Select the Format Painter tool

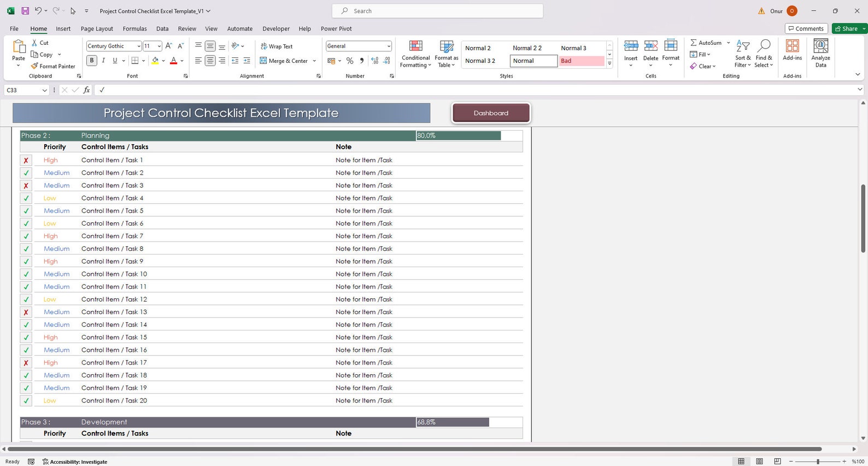click(53, 66)
